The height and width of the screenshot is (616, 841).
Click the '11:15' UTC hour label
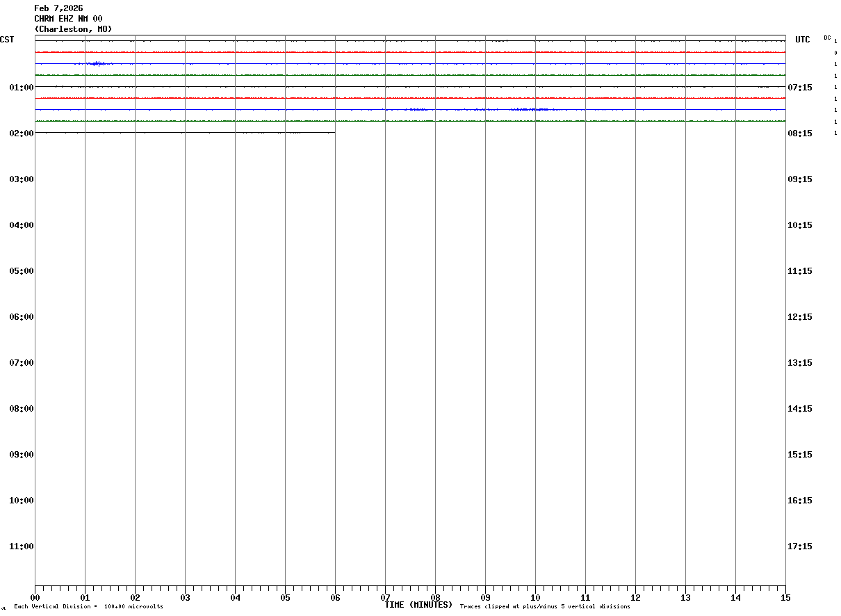pos(800,270)
